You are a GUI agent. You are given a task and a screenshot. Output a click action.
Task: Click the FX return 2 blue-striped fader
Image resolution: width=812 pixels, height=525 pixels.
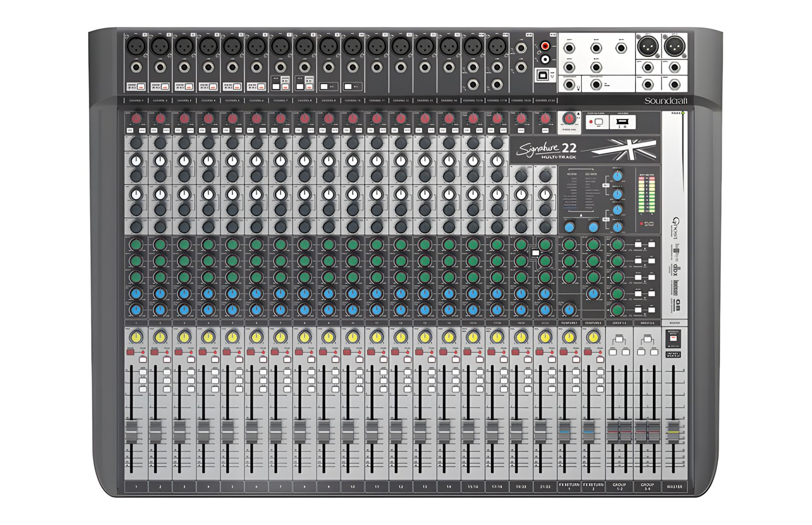tap(588, 431)
